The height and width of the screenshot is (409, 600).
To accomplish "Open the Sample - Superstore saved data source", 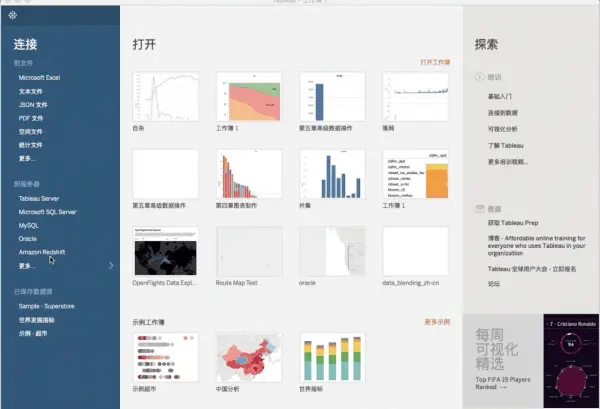I will [x=46, y=306].
